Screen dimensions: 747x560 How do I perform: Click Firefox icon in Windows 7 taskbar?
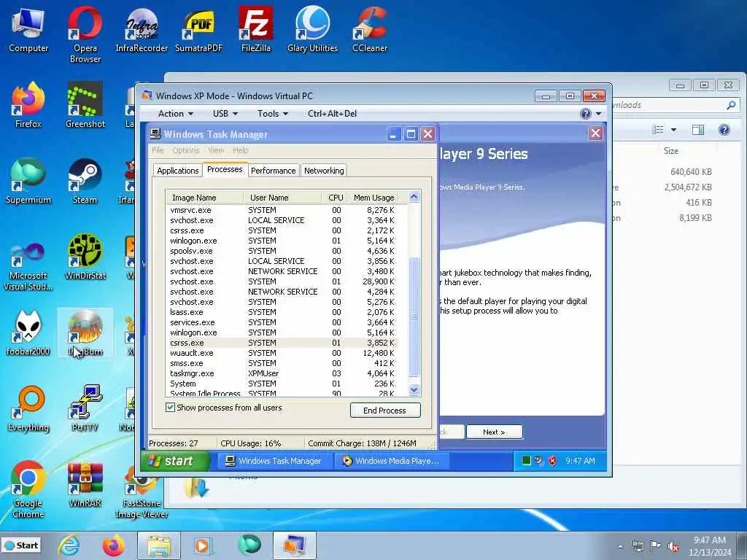click(x=113, y=545)
